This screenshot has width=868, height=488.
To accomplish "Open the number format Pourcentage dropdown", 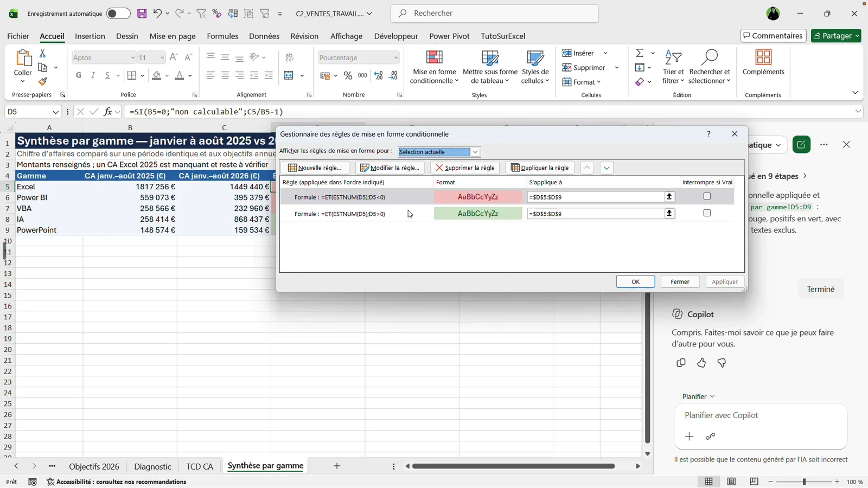I will [x=395, y=57].
